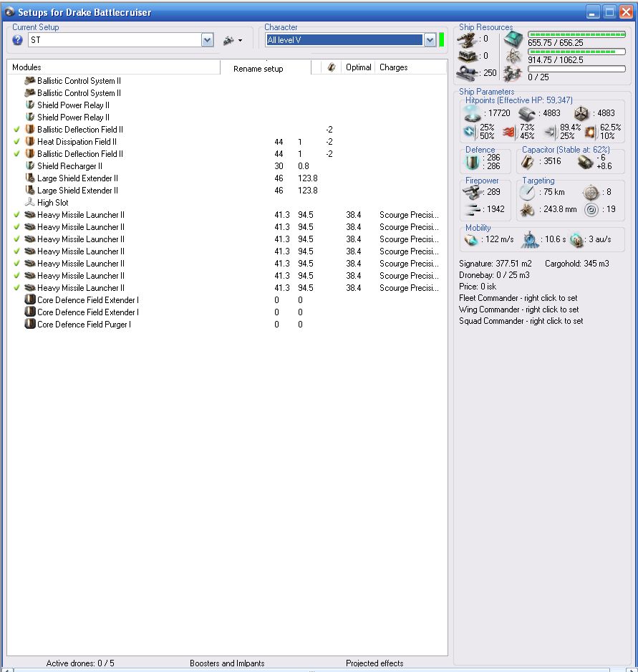The width and height of the screenshot is (638, 672).
Task: Select second Shield Power Relay II row
Action: click(227, 117)
